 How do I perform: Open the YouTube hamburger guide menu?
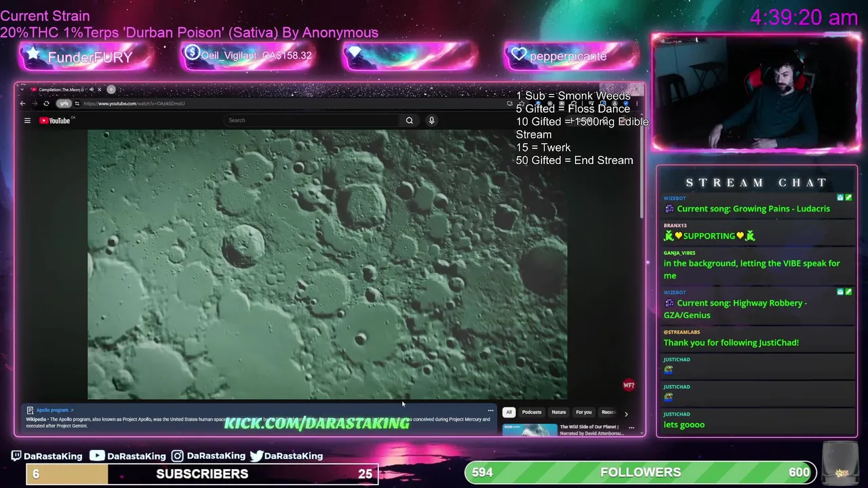coord(27,121)
